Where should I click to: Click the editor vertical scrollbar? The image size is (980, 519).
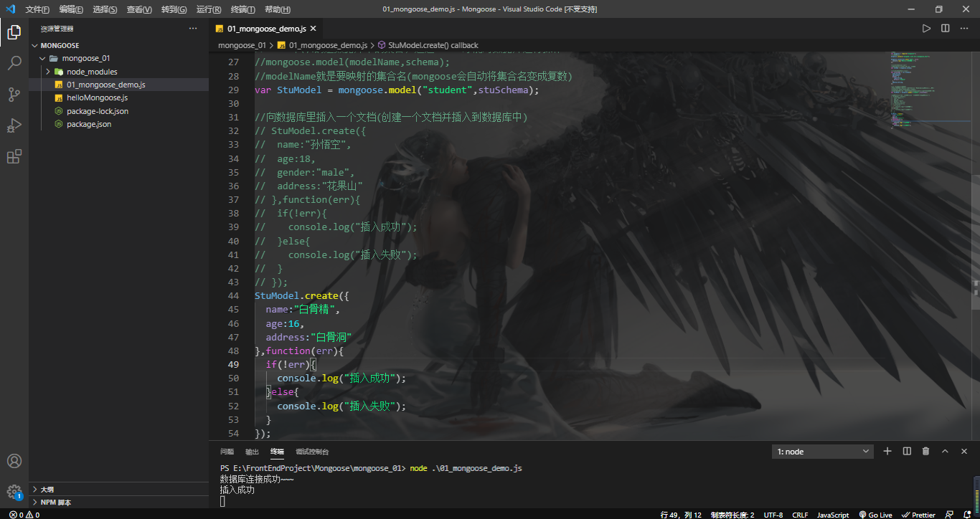coord(976,244)
